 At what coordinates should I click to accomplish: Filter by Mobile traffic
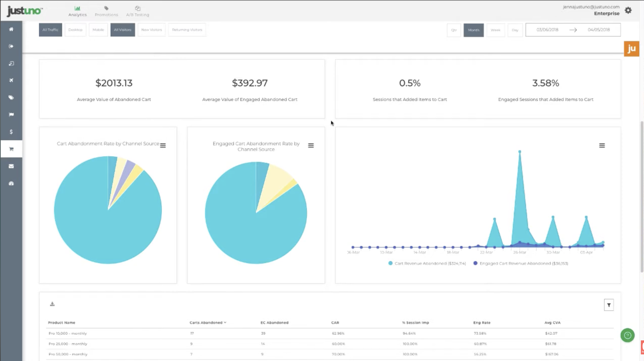pyautogui.click(x=98, y=30)
